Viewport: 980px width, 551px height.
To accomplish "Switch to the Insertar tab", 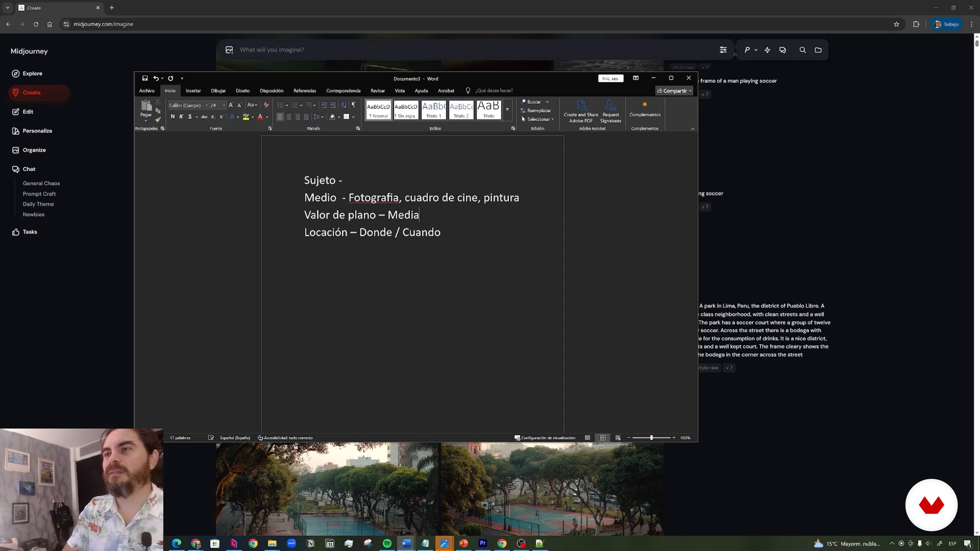I will tap(193, 91).
